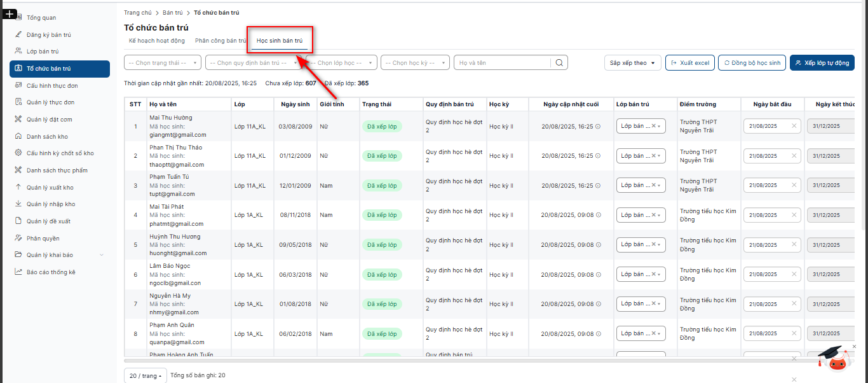Screen dimensions: 868x383
Task: Click the Họ và tên search field
Action: (502, 63)
